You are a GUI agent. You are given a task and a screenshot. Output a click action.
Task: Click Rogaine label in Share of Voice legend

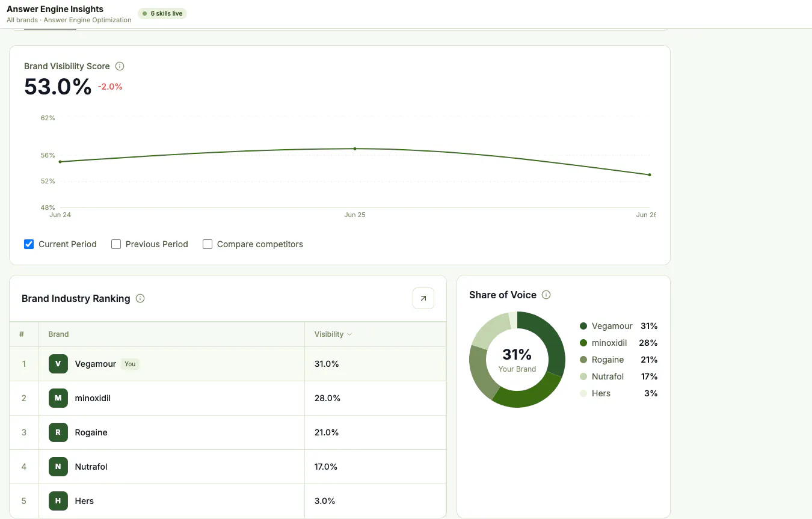tap(608, 360)
